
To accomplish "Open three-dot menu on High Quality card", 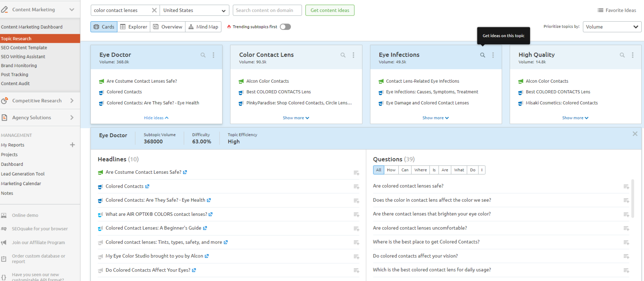I will 633,55.
